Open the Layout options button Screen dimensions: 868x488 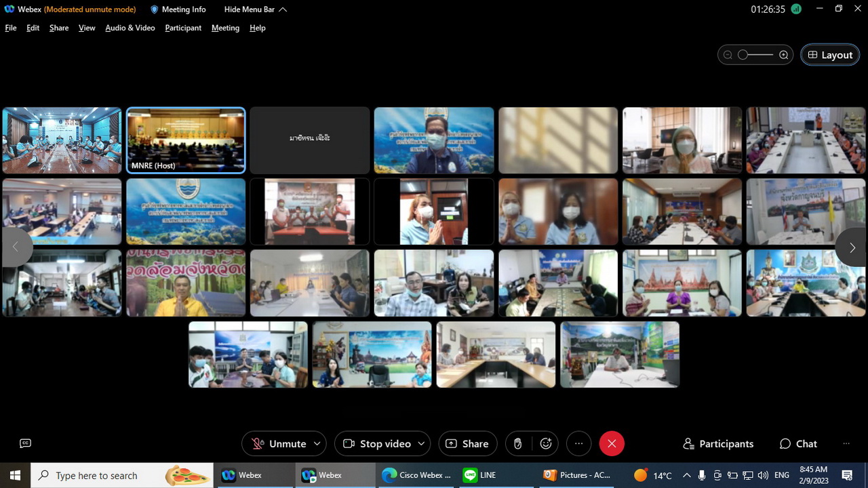pos(830,55)
